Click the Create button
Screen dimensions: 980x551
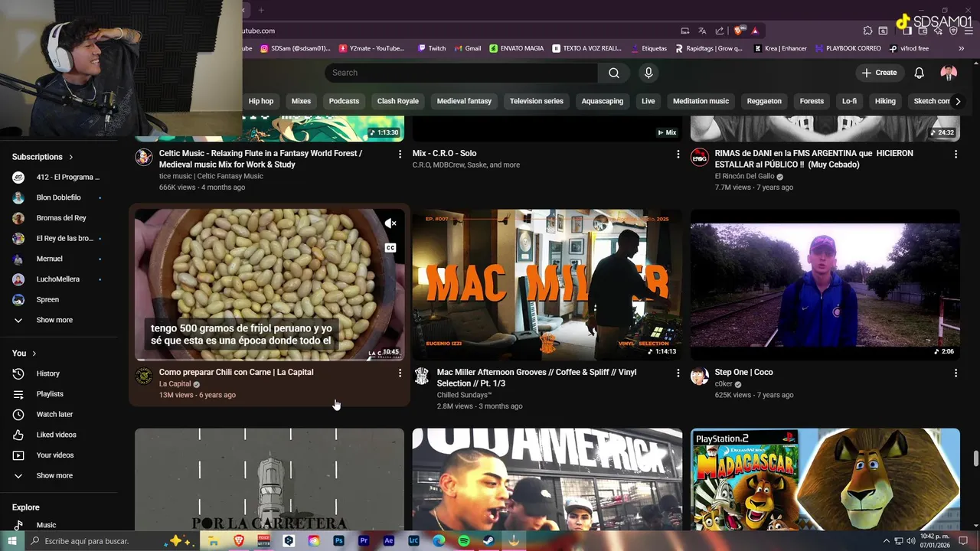(879, 73)
